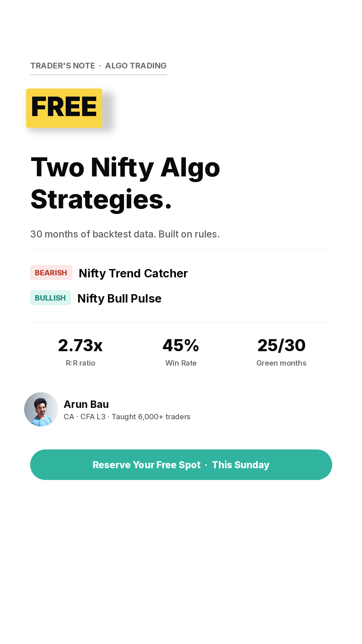The height and width of the screenshot is (644, 362).
Task: Open Nifty Trend Catcher strategy
Action: click(x=133, y=273)
